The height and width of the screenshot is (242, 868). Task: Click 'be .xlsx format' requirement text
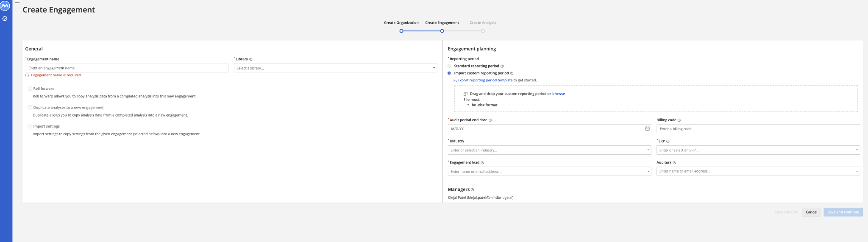484,105
